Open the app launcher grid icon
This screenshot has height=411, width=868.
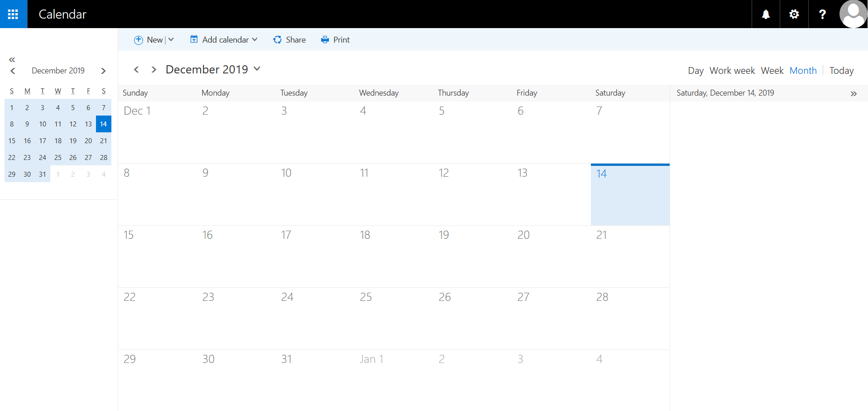(13, 14)
